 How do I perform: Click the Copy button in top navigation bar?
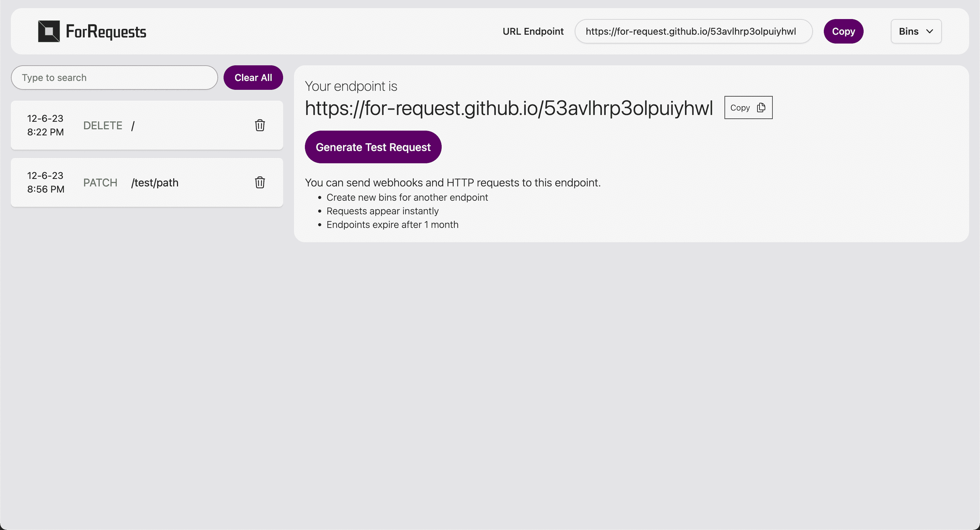(x=843, y=31)
